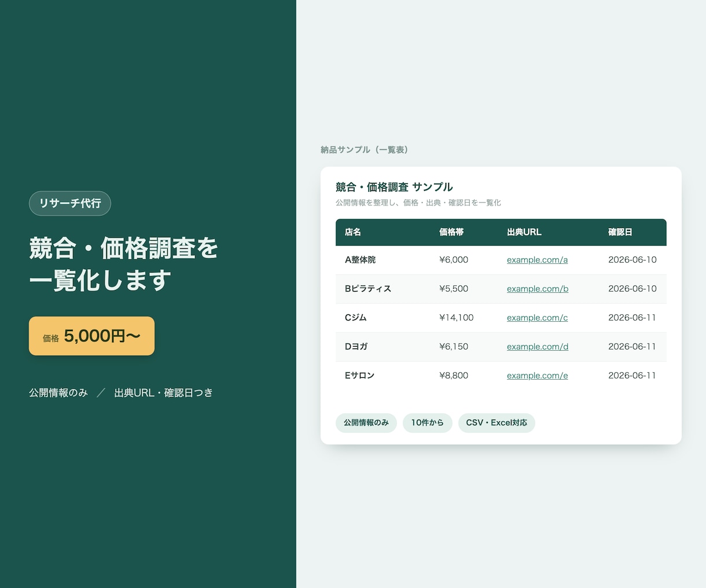
Task: Click the ¥6,150 price cell
Action: (x=454, y=347)
